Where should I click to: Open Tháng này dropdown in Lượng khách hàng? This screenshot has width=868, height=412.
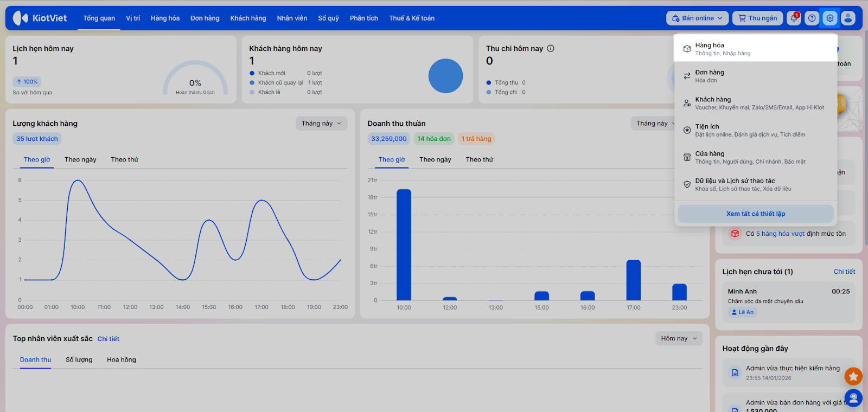click(x=321, y=124)
